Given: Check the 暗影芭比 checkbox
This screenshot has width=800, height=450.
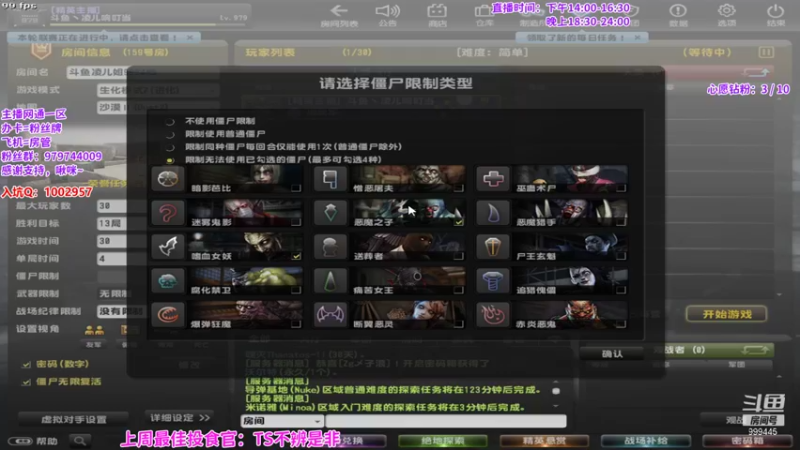Looking at the screenshot, I should (x=296, y=188).
